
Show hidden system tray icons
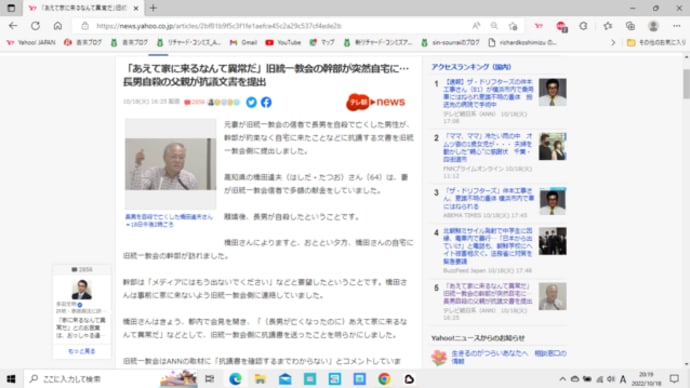pyautogui.click(x=563, y=379)
